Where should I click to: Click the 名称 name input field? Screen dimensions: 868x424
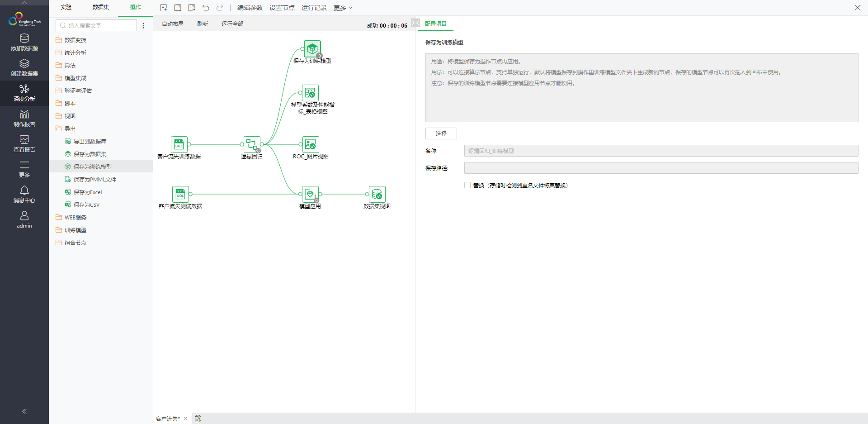pyautogui.click(x=661, y=151)
